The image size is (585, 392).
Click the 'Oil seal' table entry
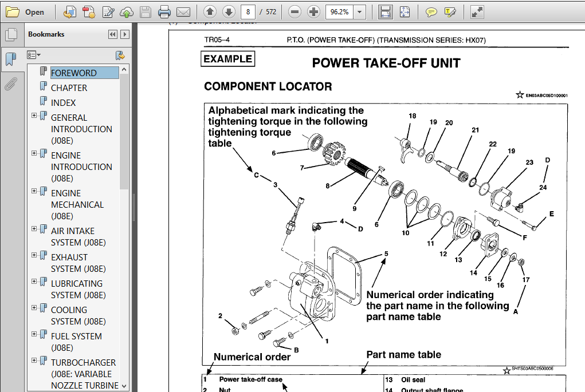[413, 380]
